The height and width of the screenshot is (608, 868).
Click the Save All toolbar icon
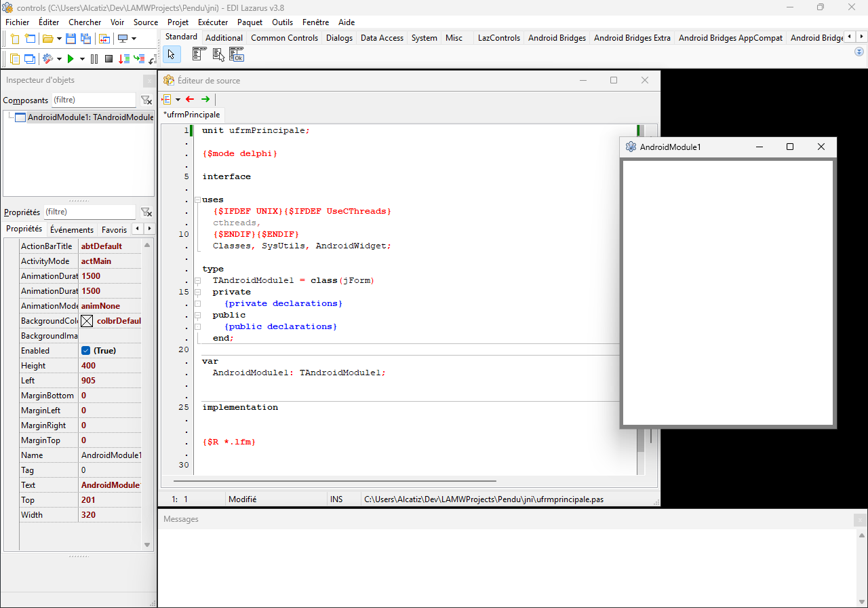coord(85,39)
